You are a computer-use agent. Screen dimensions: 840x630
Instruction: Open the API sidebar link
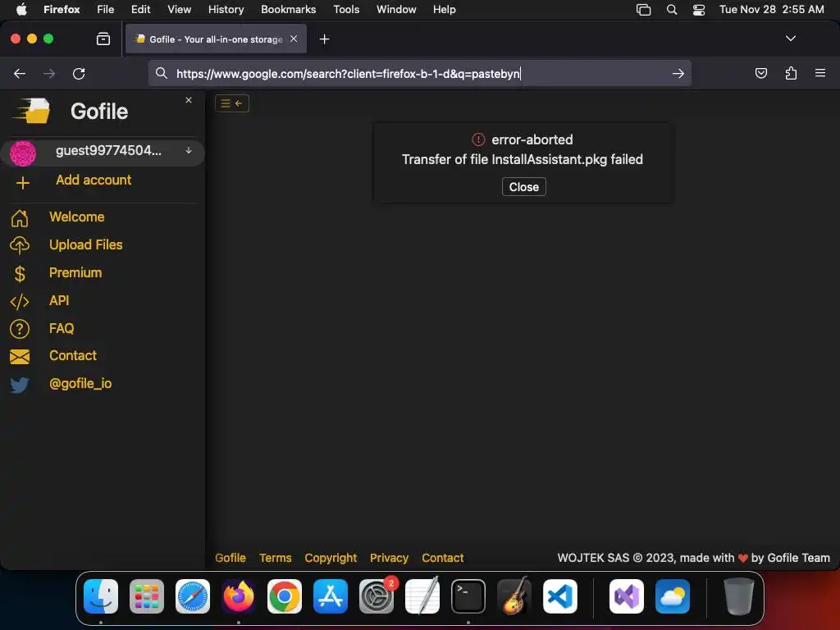coord(59,300)
